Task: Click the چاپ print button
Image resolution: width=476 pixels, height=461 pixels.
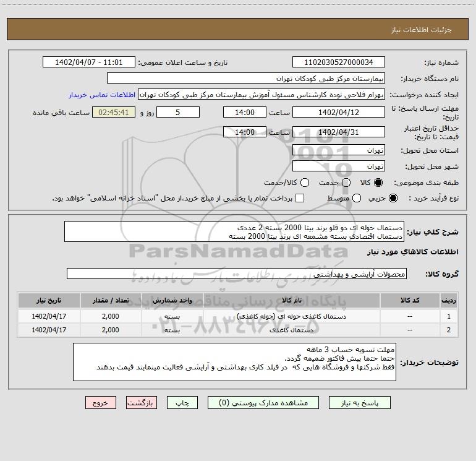Action: click(182, 403)
